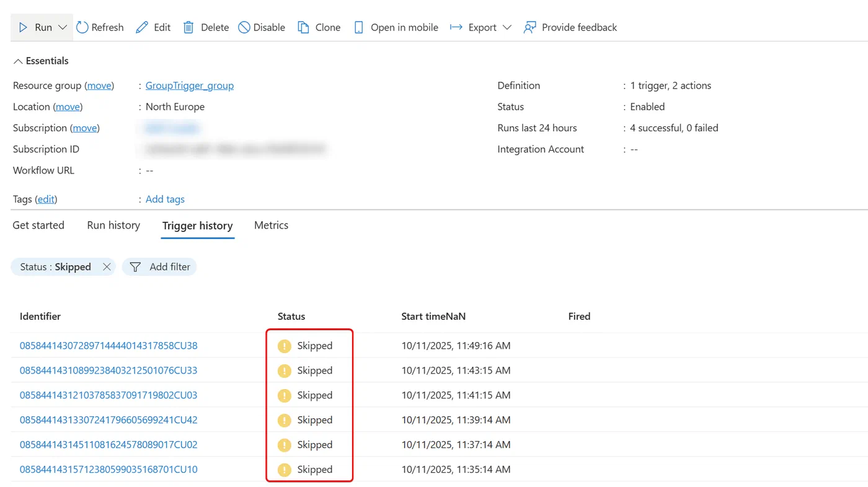Remove the Status Skipped filter
The width and height of the screenshot is (868, 487).
107,267
